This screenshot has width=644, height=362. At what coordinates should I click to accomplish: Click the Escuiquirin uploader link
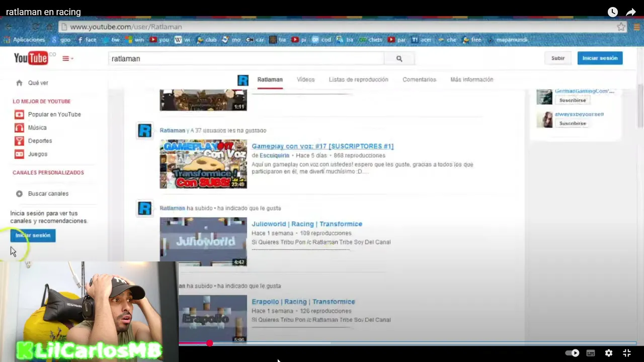pyautogui.click(x=275, y=156)
